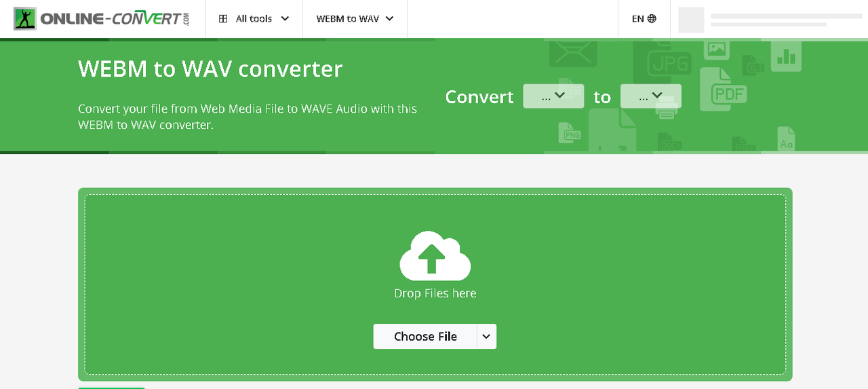This screenshot has height=389, width=868.
Task: Expand the WEBM to WAV menu
Action: click(355, 19)
